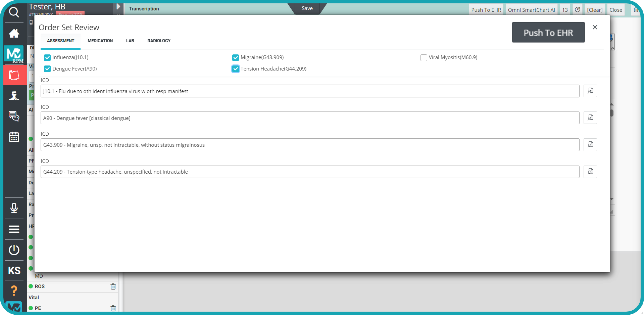Delete the ROS section via trash icon
The image size is (644, 315).
[113, 286]
